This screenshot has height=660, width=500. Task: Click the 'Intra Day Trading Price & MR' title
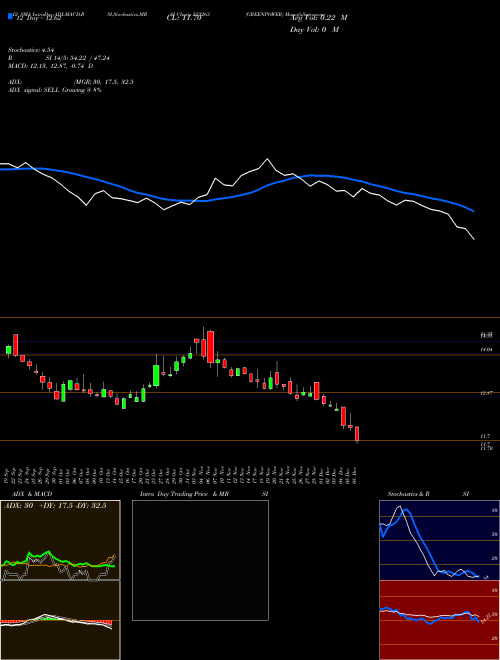[x=184, y=494]
